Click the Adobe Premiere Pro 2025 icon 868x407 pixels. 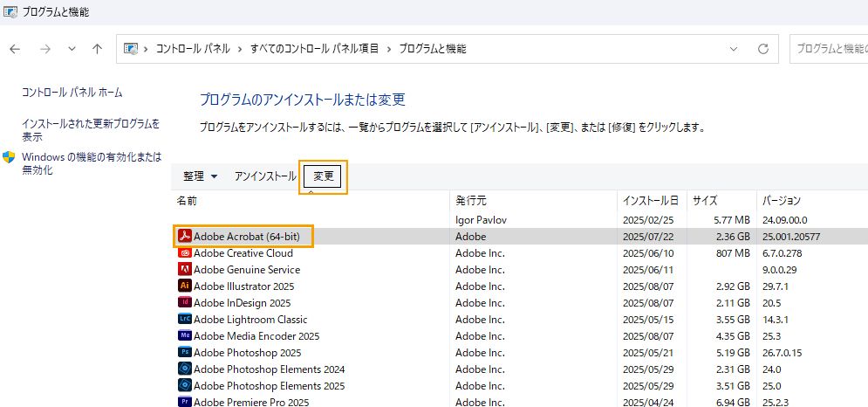tap(184, 402)
